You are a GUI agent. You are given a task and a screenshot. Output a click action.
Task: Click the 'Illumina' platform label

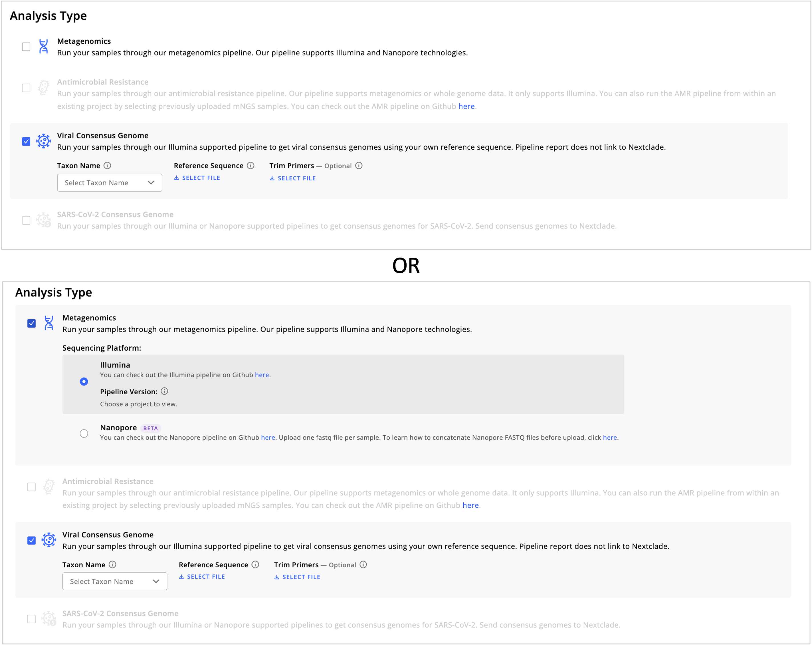pos(115,365)
